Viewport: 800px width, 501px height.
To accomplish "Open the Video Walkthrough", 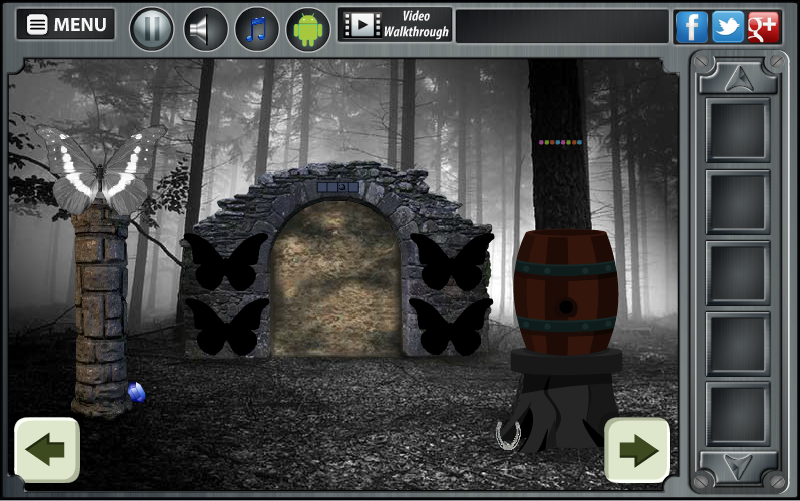I will point(395,24).
